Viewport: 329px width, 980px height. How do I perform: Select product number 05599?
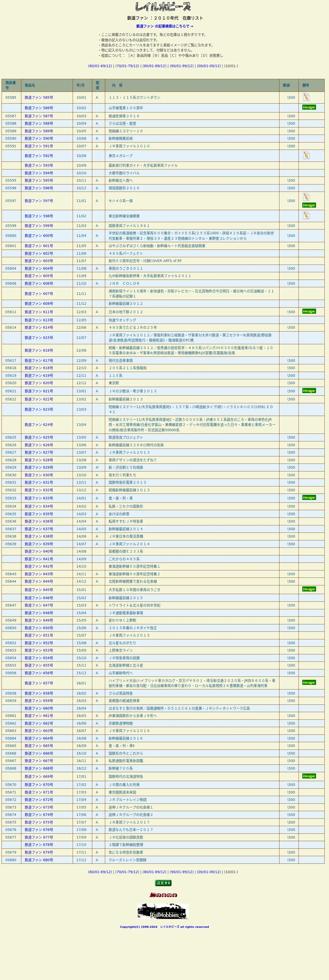(11, 226)
